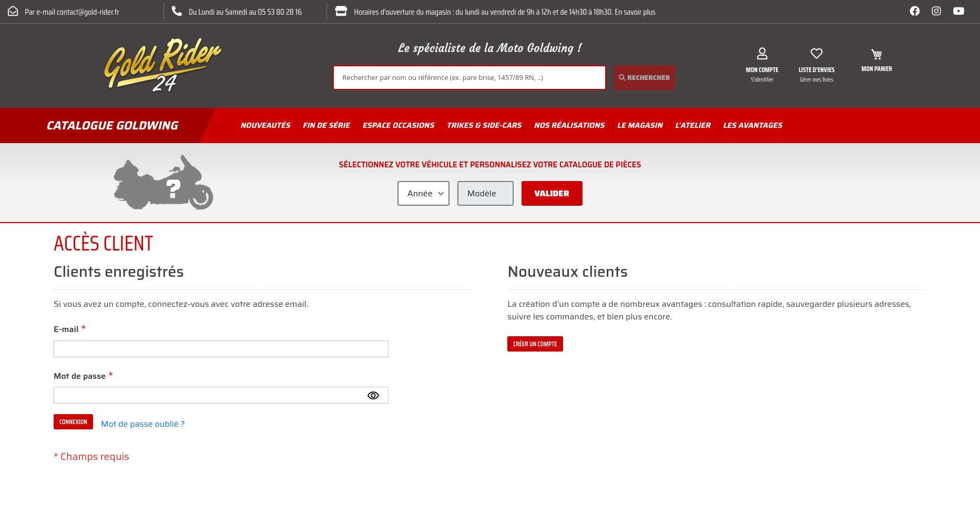Viewport: 980px width, 532px height.
Task: Click the Accès Client heading
Action: (104, 244)
